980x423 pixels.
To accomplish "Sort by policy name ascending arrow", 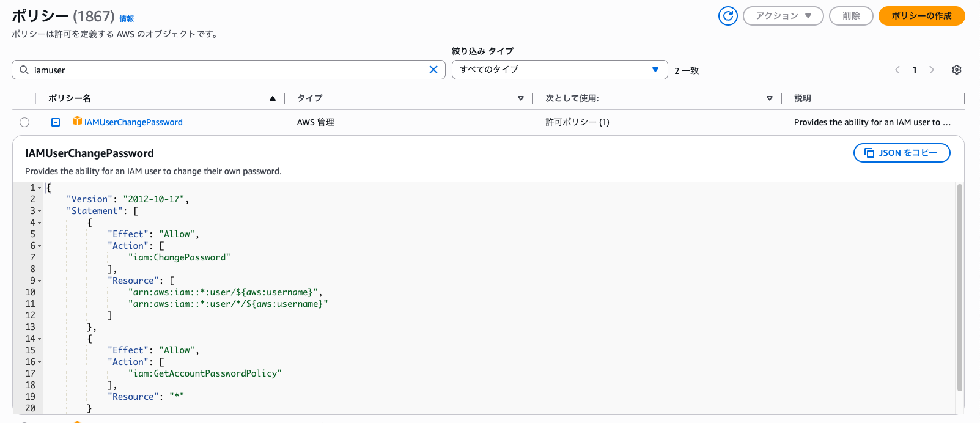I will point(273,98).
